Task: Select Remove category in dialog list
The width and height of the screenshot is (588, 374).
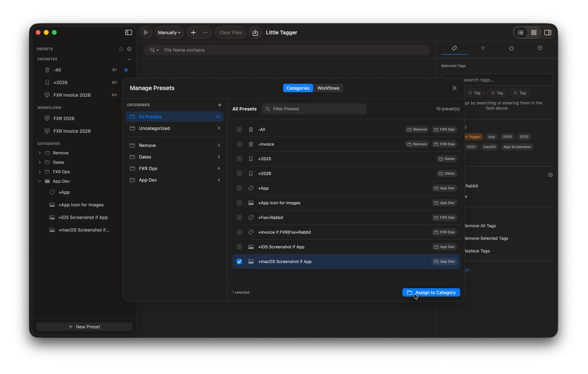Action: point(175,145)
